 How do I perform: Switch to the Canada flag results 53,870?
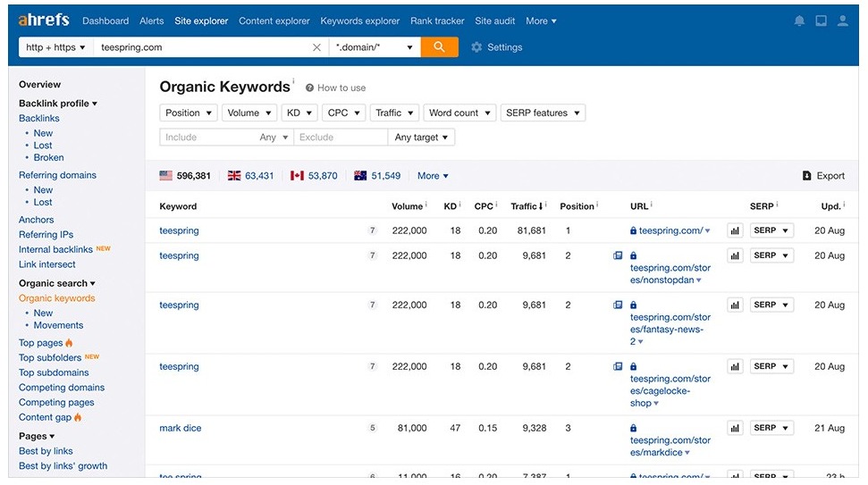click(x=314, y=176)
